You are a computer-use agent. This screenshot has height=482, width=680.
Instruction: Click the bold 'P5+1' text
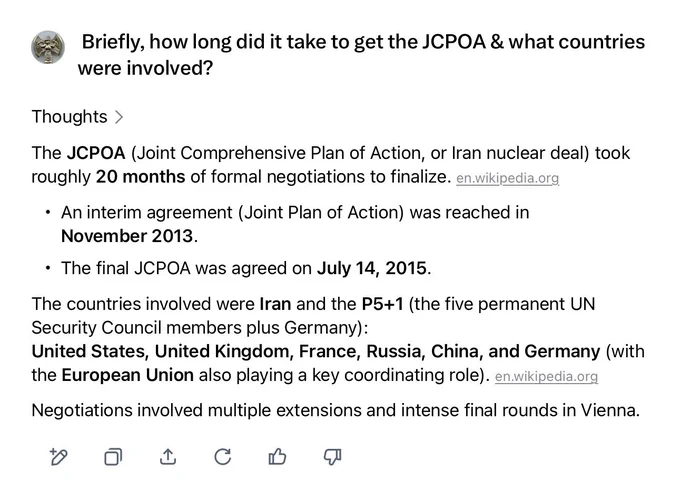(382, 304)
